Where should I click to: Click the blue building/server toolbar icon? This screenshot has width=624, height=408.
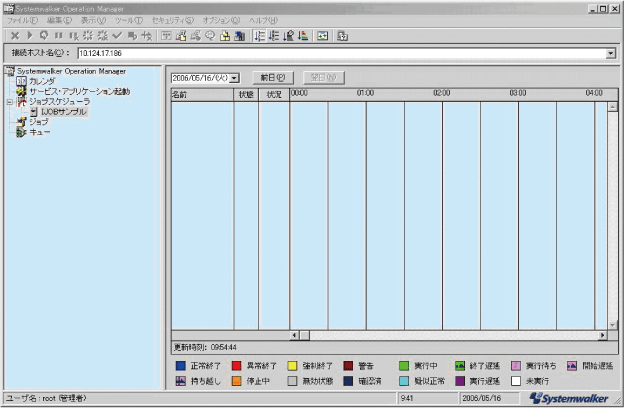click(x=239, y=36)
